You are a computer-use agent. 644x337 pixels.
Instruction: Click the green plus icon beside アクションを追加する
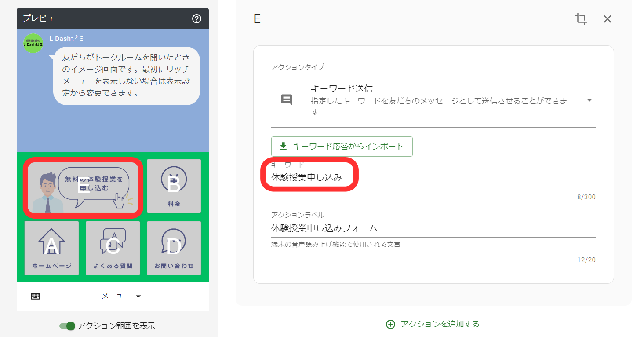[391, 323]
